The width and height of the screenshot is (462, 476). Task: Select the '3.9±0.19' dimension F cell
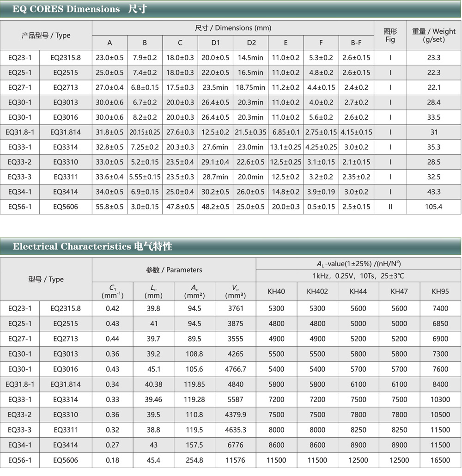pos(321,192)
